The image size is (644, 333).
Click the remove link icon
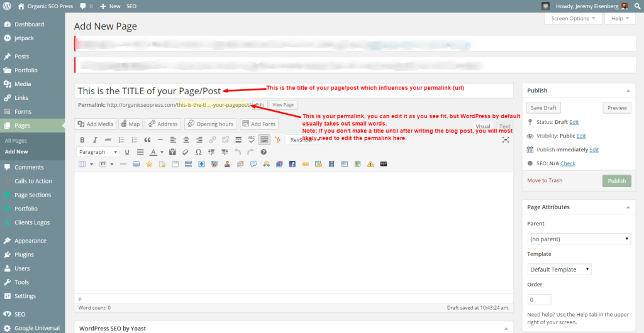(225, 139)
